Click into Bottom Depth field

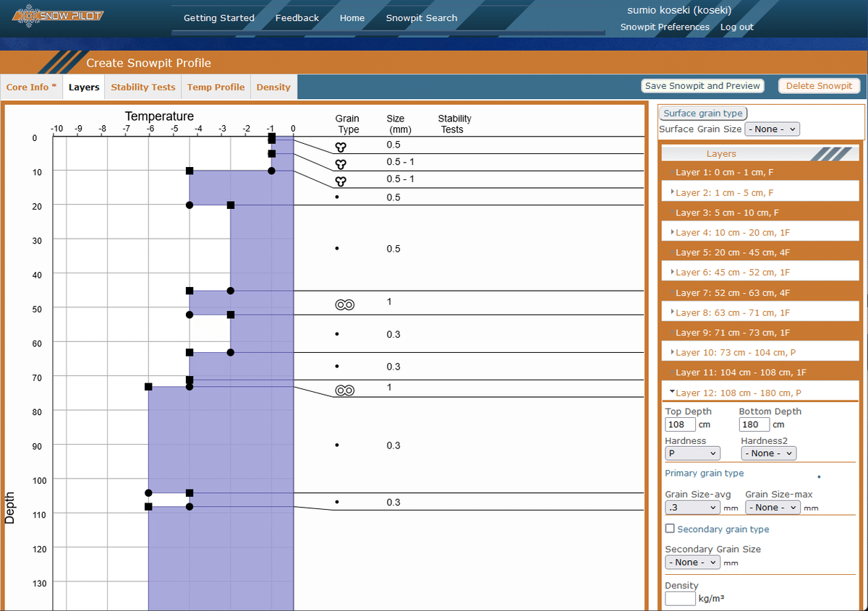(x=754, y=424)
